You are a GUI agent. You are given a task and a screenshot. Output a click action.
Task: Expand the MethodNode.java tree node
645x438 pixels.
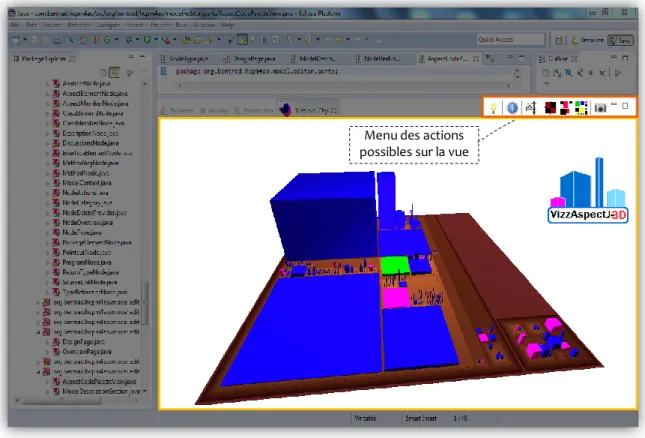pos(47,173)
